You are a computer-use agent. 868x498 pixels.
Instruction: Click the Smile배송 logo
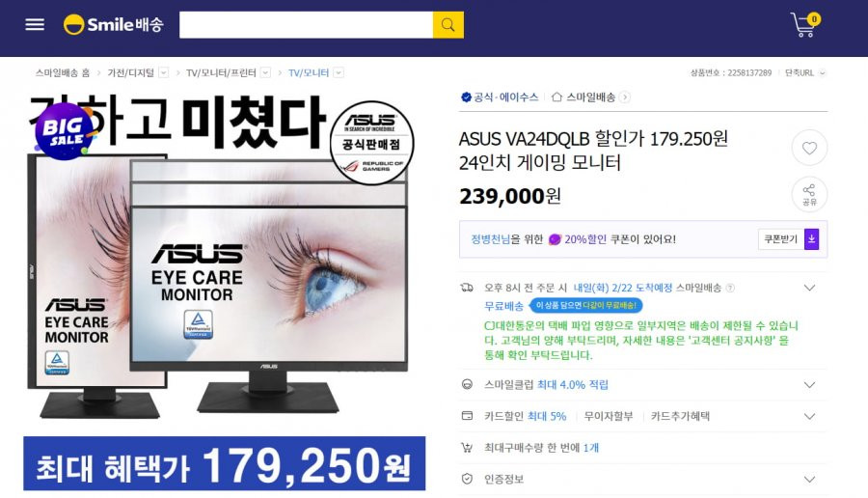tap(114, 25)
